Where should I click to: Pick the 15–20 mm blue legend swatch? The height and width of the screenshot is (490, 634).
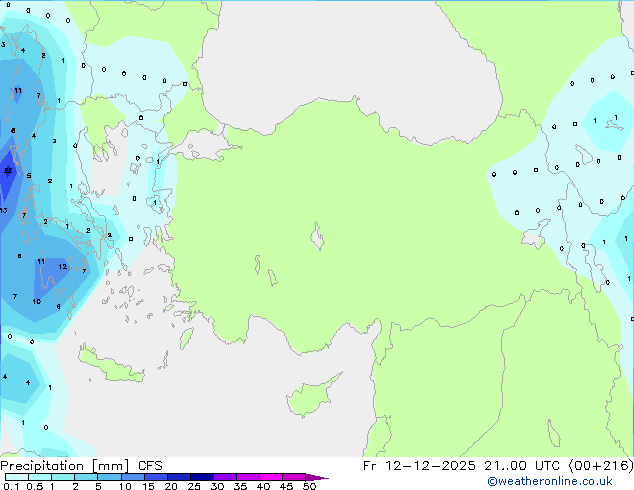point(156,477)
